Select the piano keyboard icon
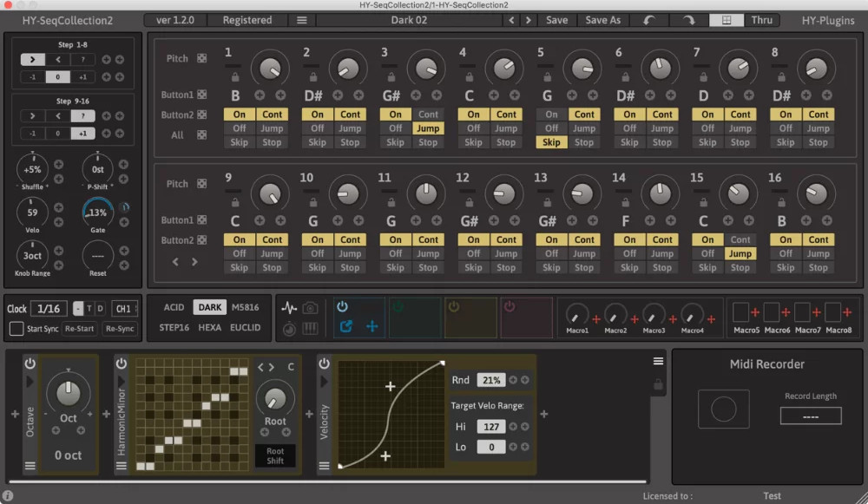The image size is (868, 504). pos(311,329)
